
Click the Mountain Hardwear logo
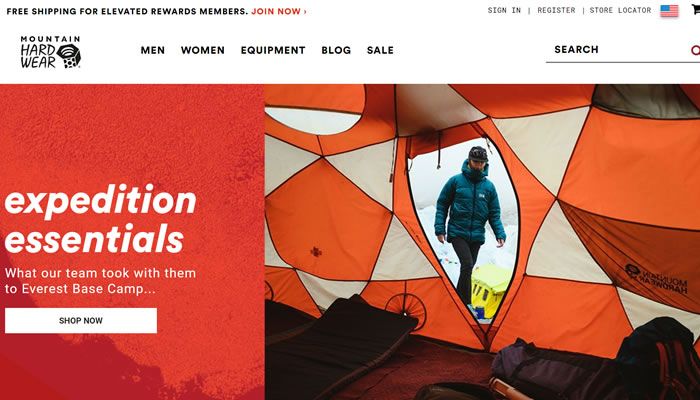[50, 52]
